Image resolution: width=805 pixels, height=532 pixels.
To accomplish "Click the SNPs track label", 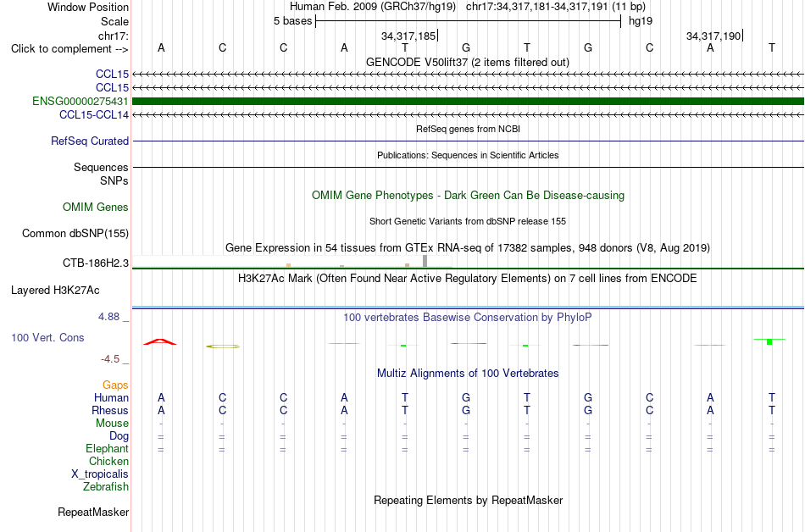I will pos(114,180).
